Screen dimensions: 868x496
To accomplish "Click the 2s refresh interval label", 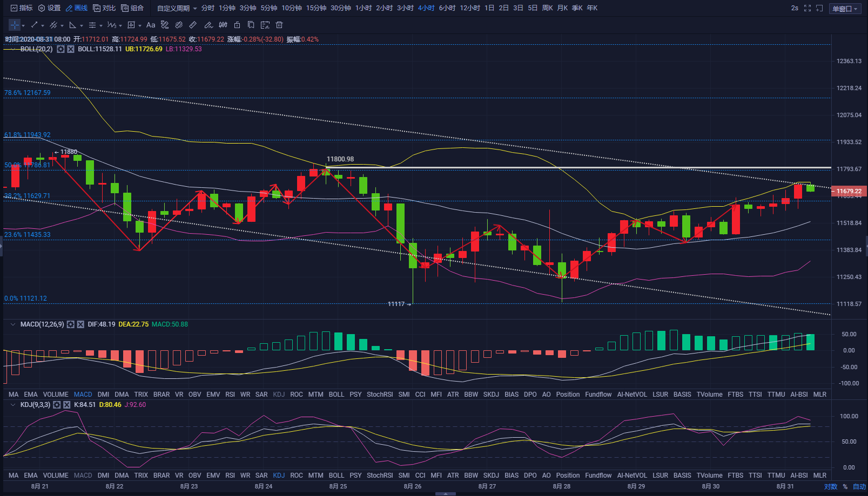I will coord(795,8).
